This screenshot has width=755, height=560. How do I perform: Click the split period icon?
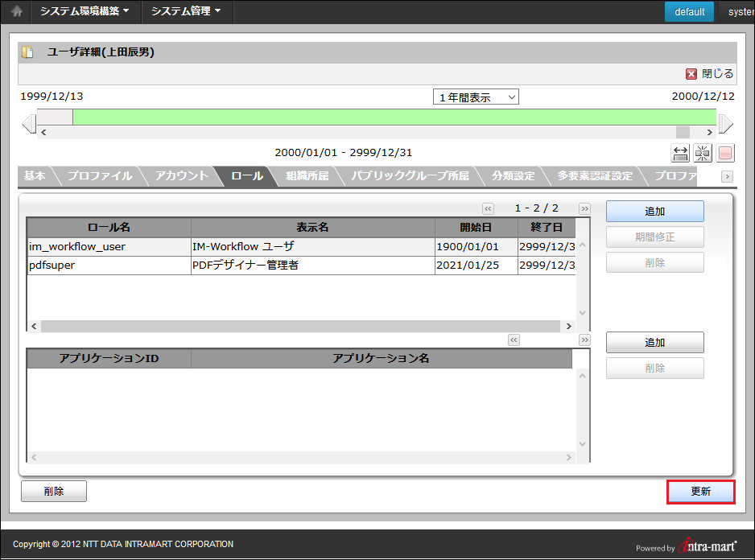pyautogui.click(x=703, y=153)
